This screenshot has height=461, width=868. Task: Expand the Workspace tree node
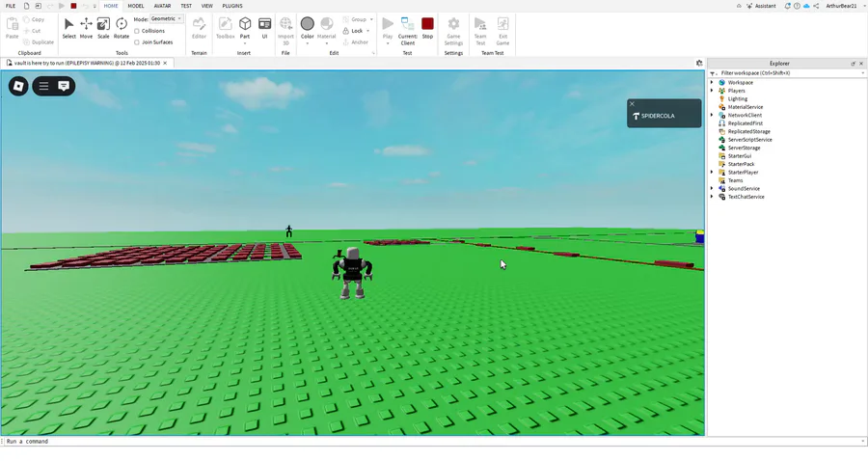pos(712,83)
